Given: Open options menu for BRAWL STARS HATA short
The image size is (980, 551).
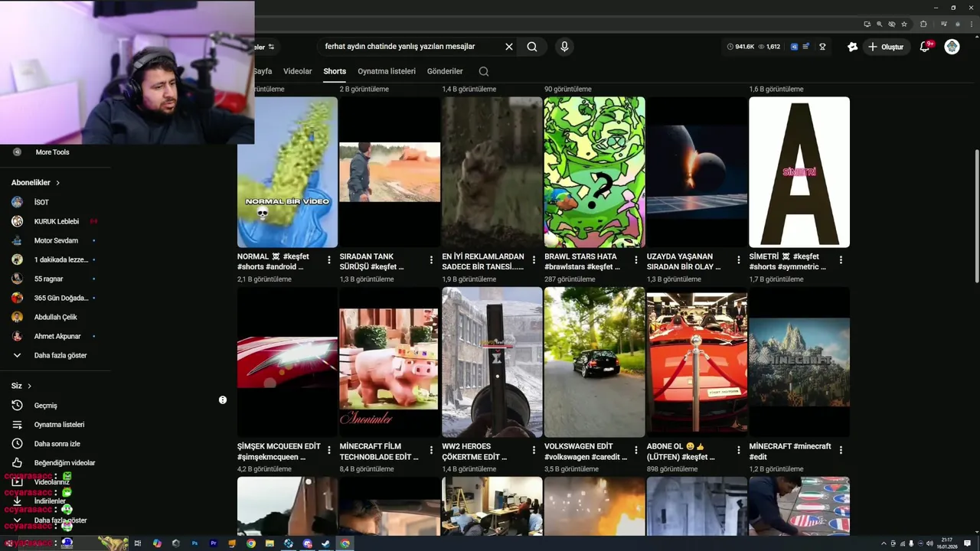Looking at the screenshot, I should 636,260.
